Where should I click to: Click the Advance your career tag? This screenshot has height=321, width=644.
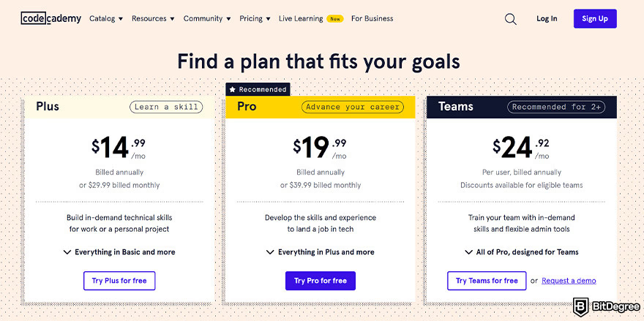[353, 107]
